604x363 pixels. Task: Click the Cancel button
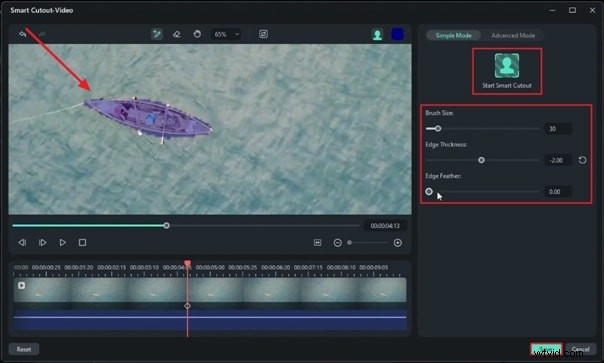(x=581, y=350)
